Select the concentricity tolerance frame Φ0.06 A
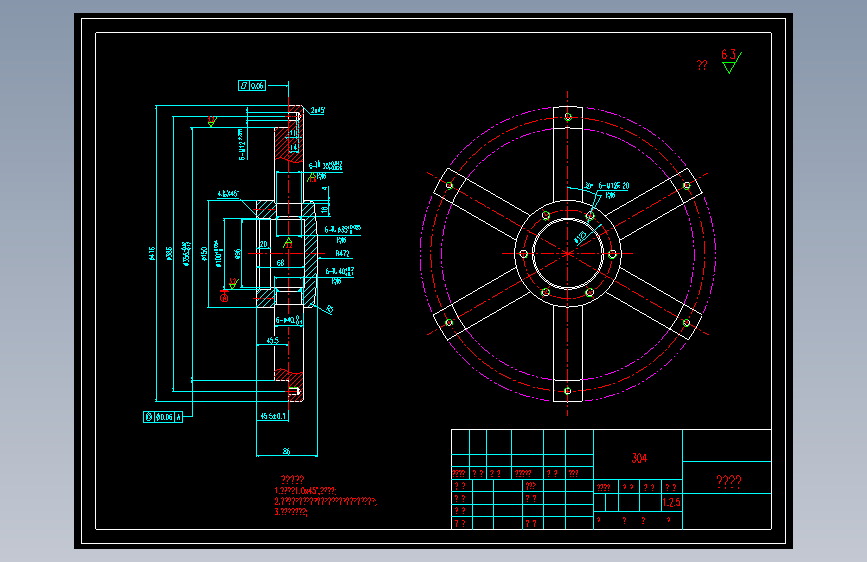 point(163,417)
